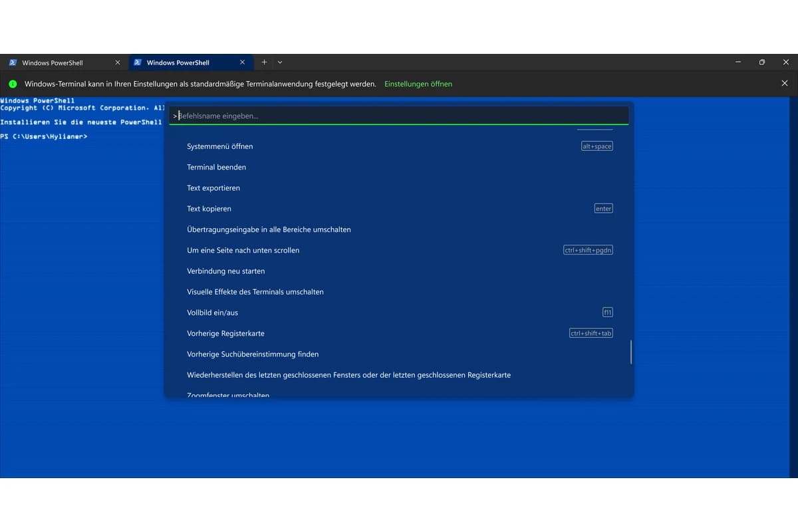Click the ctrl+shift+pgdn shortcut badge
The height and width of the screenshot is (532, 798).
[x=588, y=250]
